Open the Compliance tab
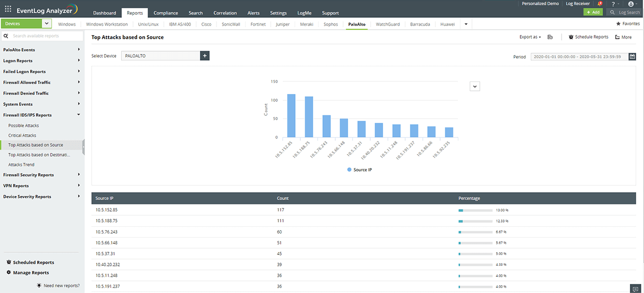The image size is (644, 293). (x=166, y=13)
